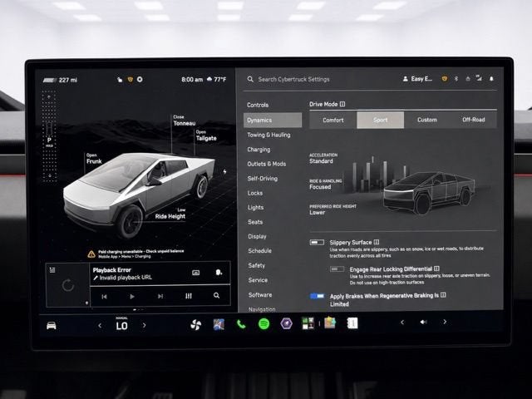Select Sport drive mode
This screenshot has height=399, width=532.
click(381, 120)
